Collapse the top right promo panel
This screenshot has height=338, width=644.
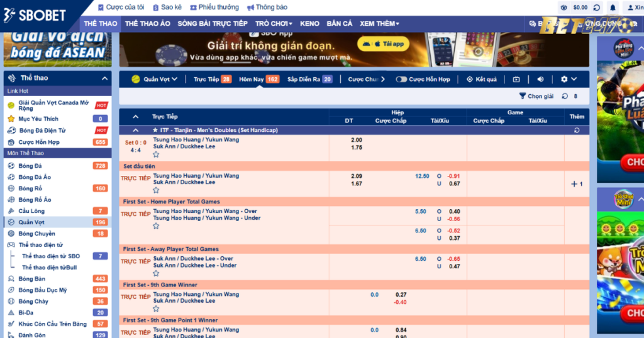click(641, 48)
